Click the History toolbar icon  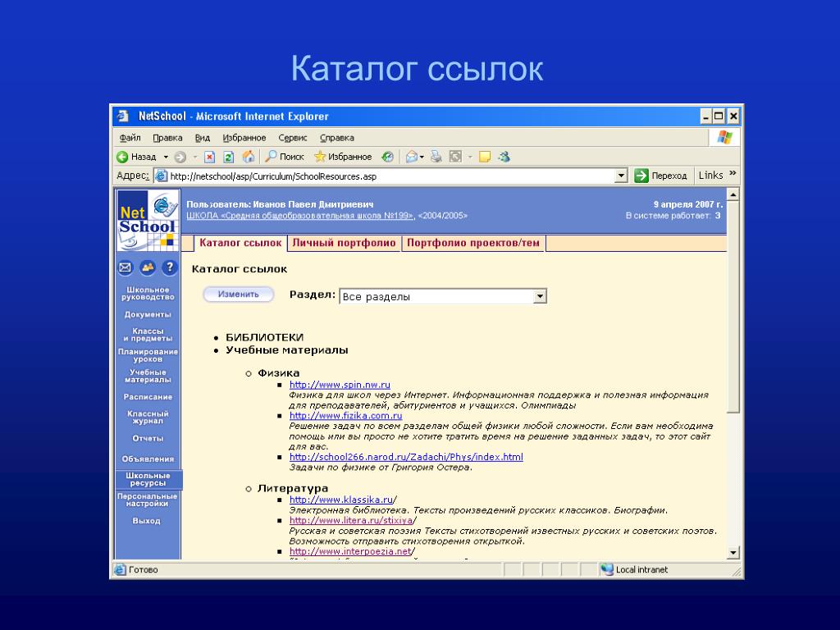pyautogui.click(x=387, y=157)
